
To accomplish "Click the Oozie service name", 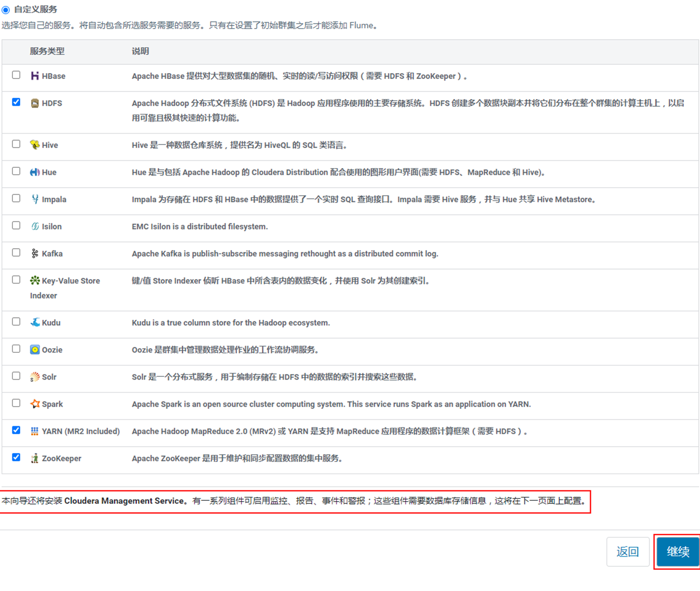I will coord(52,350).
